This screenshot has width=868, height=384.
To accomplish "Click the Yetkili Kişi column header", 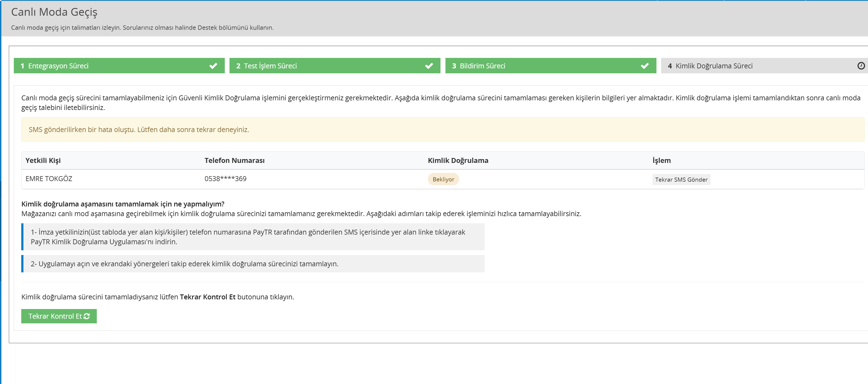I will 43,161.
